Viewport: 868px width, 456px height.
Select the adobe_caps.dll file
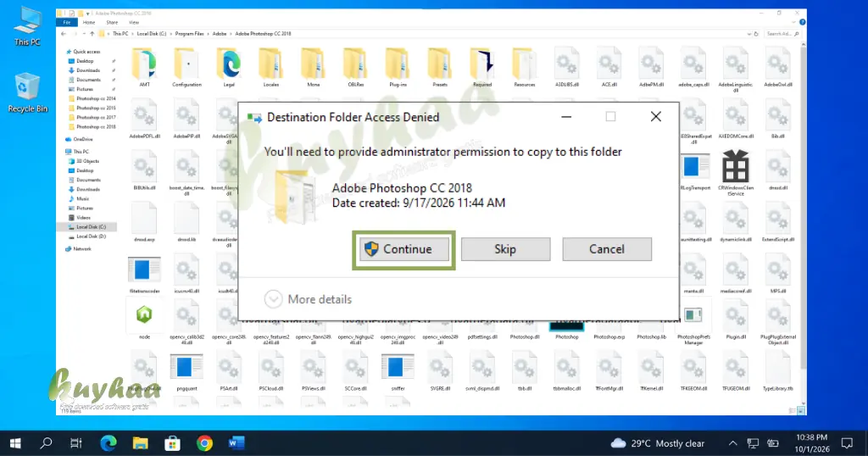[x=693, y=68]
